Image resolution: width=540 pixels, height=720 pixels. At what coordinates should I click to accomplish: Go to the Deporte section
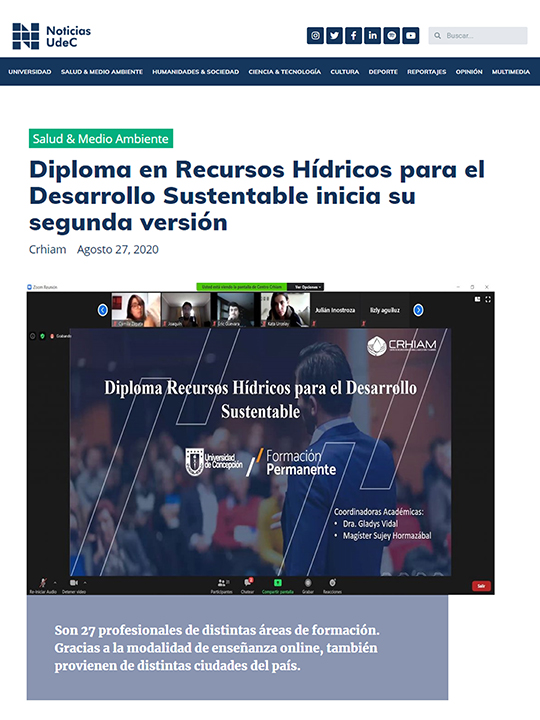(383, 72)
